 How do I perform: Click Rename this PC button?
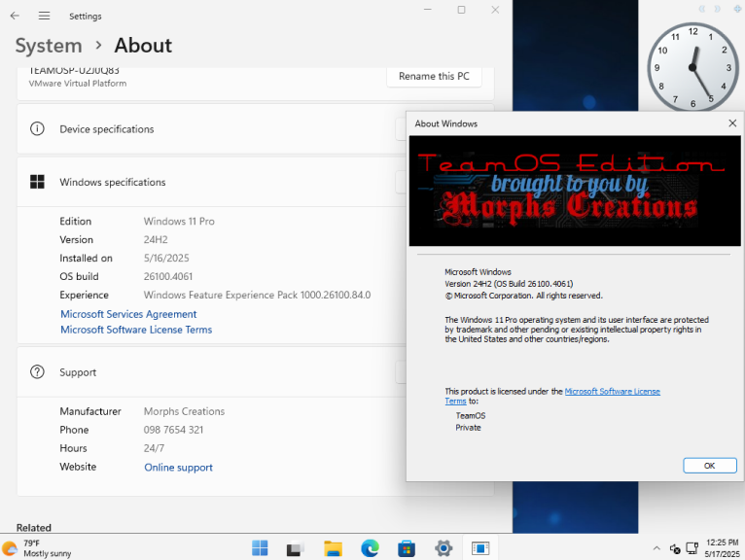pos(434,76)
